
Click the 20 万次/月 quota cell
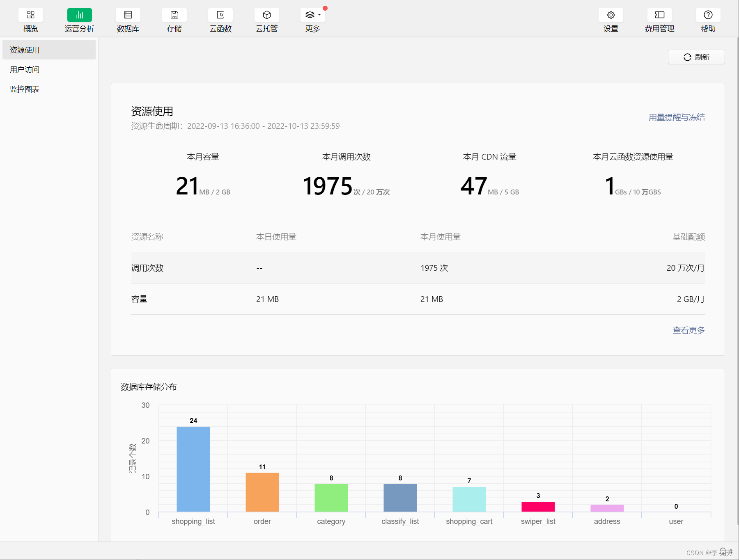click(686, 268)
